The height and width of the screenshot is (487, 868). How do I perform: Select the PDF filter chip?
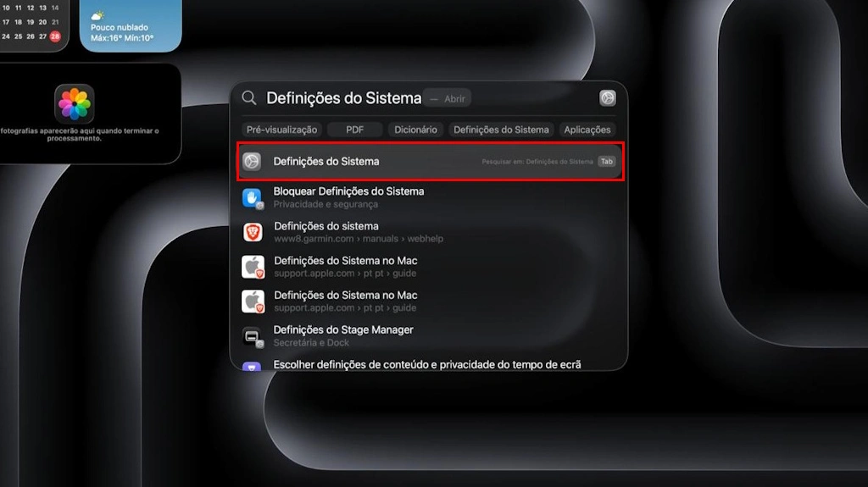354,130
